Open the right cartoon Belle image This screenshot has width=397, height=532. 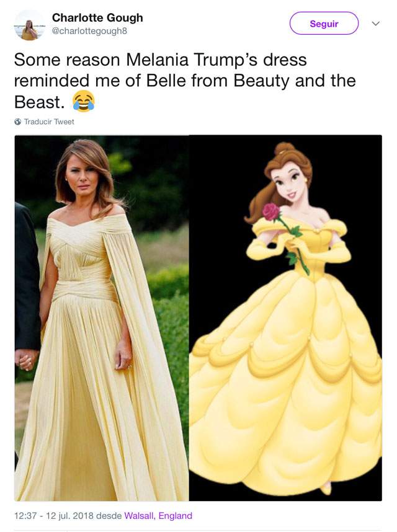point(285,318)
